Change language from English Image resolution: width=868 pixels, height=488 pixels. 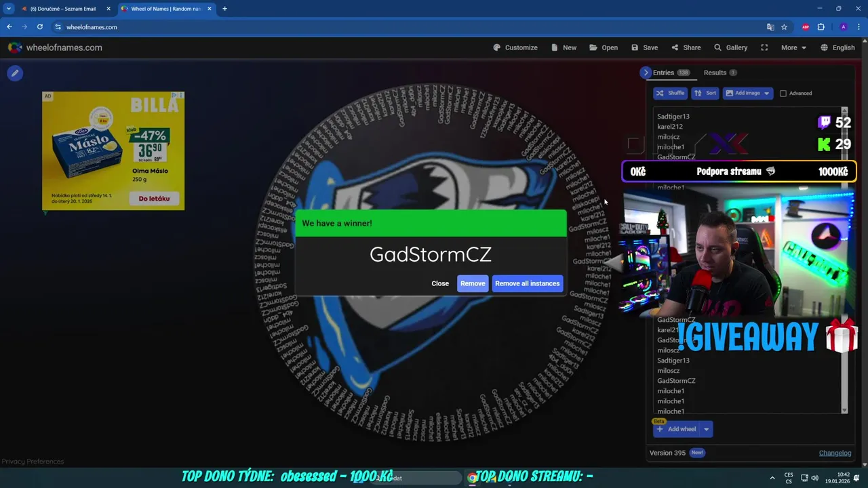[x=837, y=47]
